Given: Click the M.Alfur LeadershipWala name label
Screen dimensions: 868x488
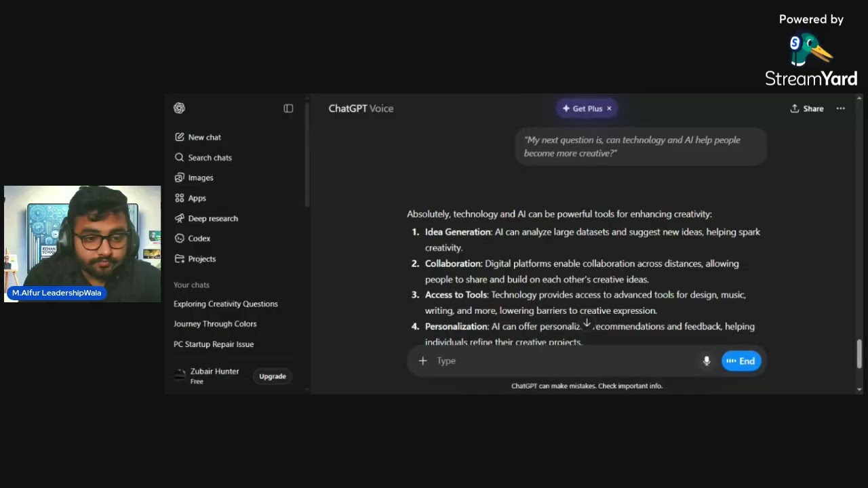Looking at the screenshot, I should coord(57,293).
